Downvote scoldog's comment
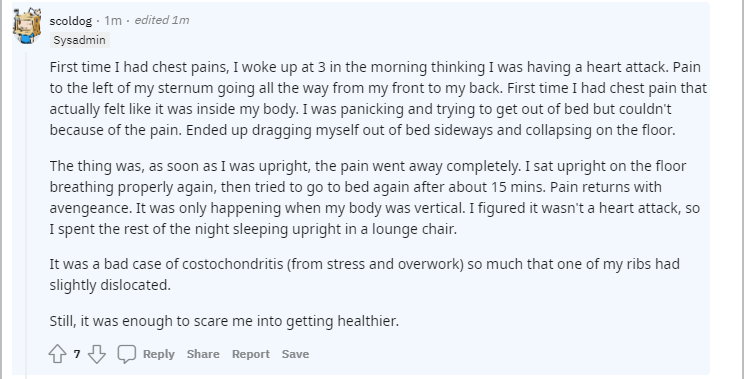The height and width of the screenshot is (379, 744). [x=97, y=354]
